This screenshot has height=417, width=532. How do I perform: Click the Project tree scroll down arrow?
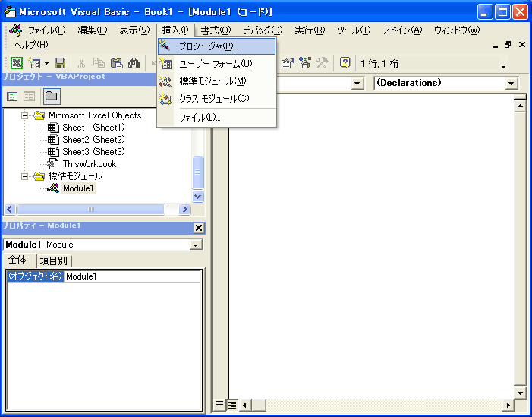[x=198, y=196]
